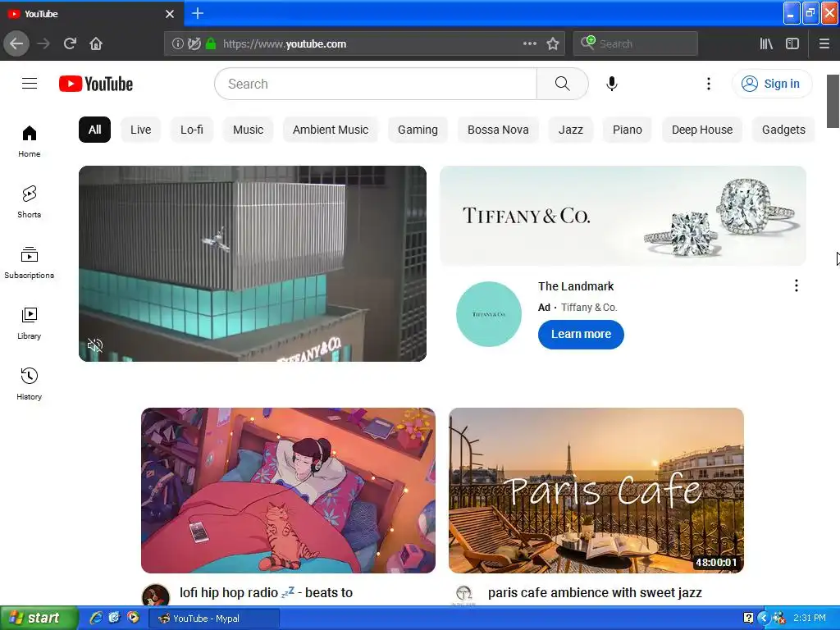
Task: Select the Piano filter chip
Action: tap(628, 130)
